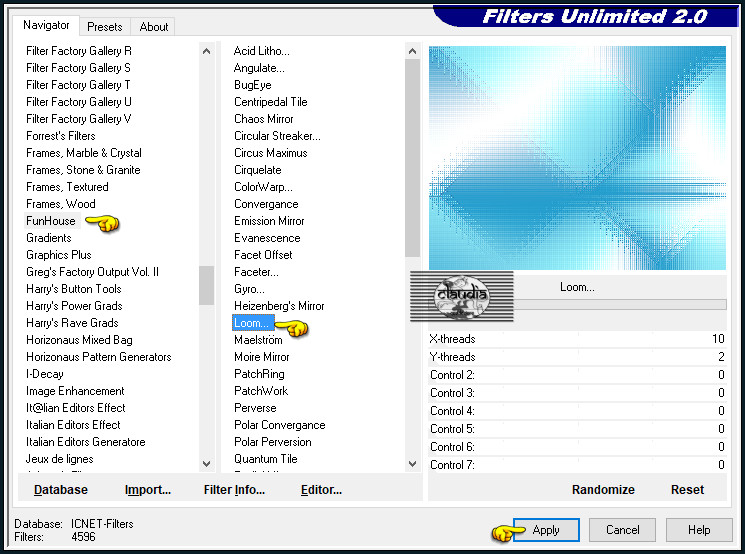This screenshot has height=554, width=745.
Task: Click filter list scroll-up arrow
Action: click(412, 51)
